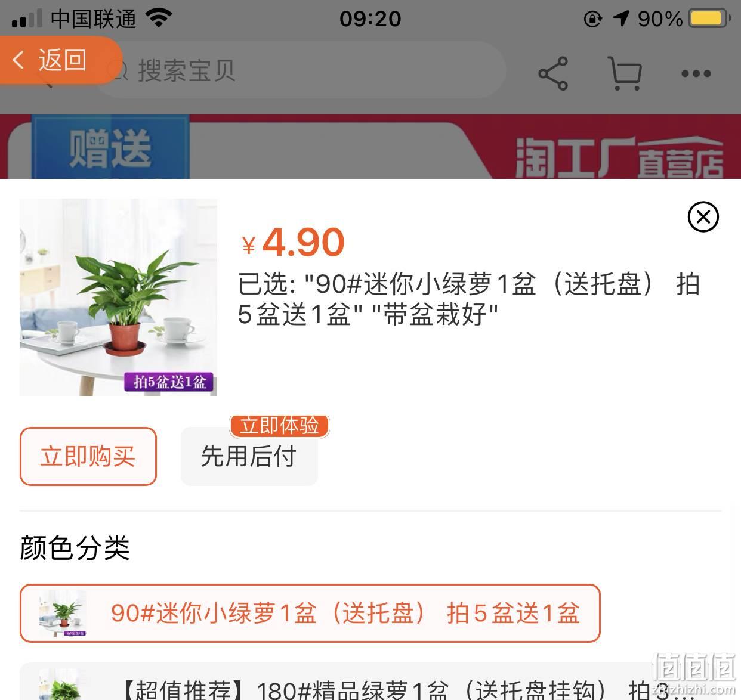Tap the 淘工厂直营店 store banner
The height and width of the screenshot is (700, 741).
coord(619,157)
